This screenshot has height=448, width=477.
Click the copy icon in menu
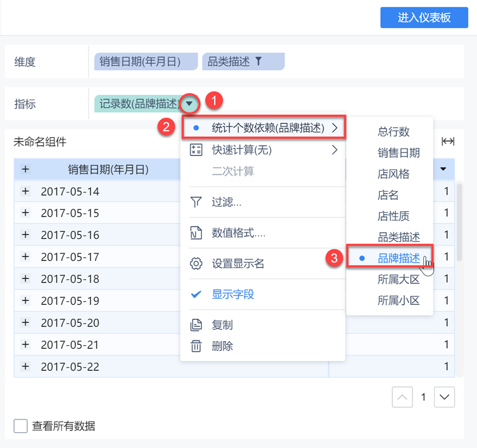point(196,325)
